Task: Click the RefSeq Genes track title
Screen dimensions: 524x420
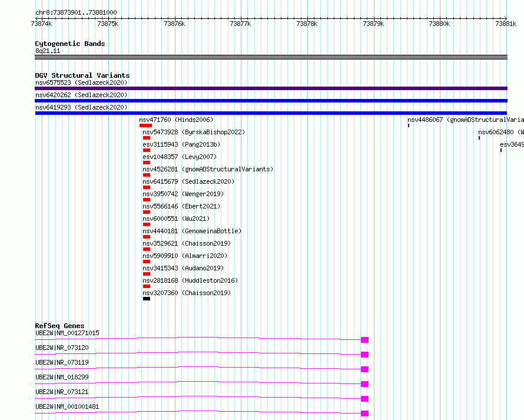Action: [59, 326]
